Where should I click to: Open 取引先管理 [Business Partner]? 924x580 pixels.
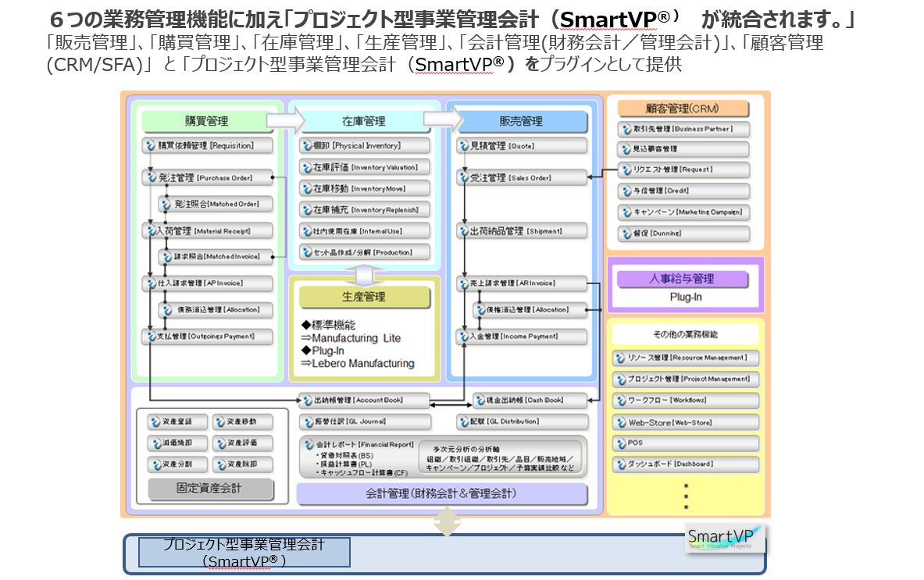point(683,129)
